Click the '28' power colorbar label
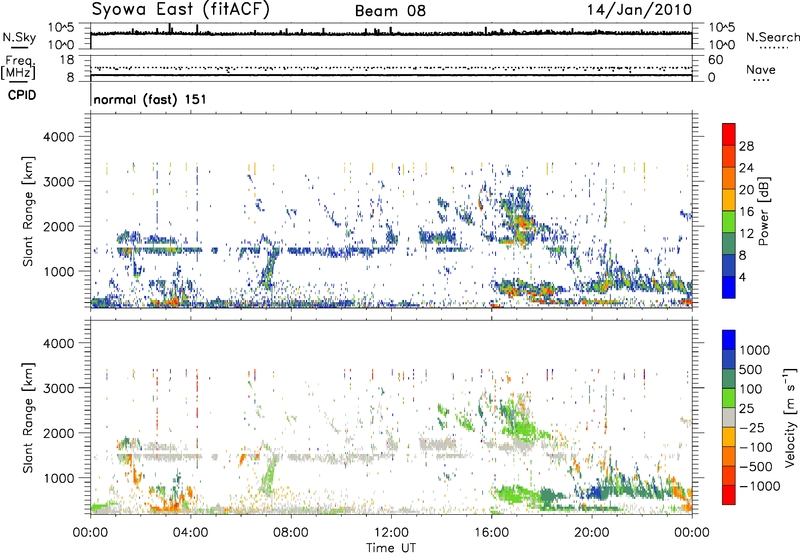800x554 pixels. (746, 146)
